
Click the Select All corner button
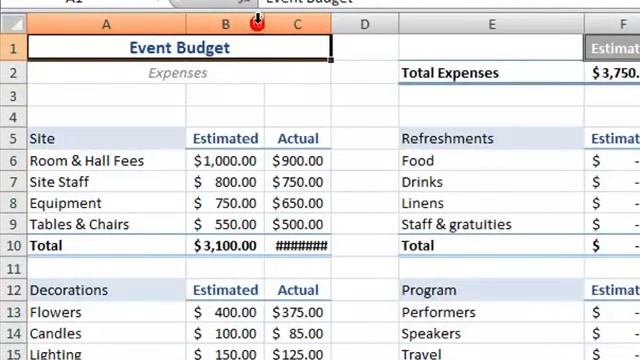pyautogui.click(x=13, y=24)
